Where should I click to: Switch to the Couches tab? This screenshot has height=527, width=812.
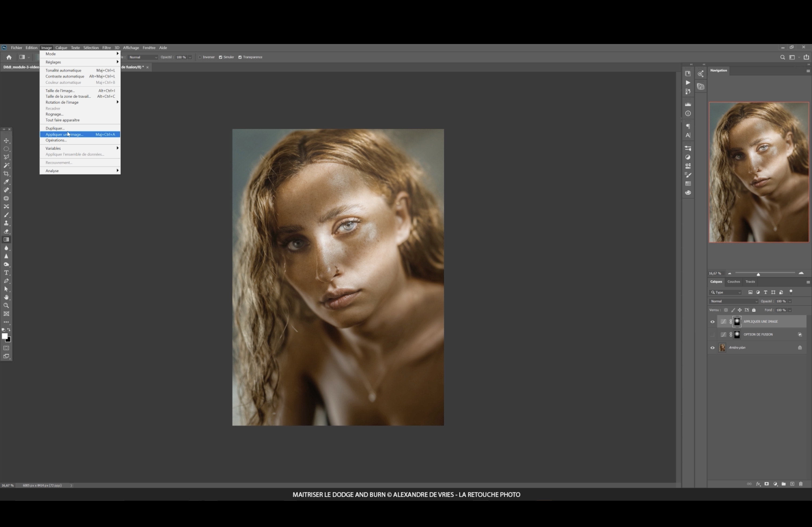coord(734,281)
